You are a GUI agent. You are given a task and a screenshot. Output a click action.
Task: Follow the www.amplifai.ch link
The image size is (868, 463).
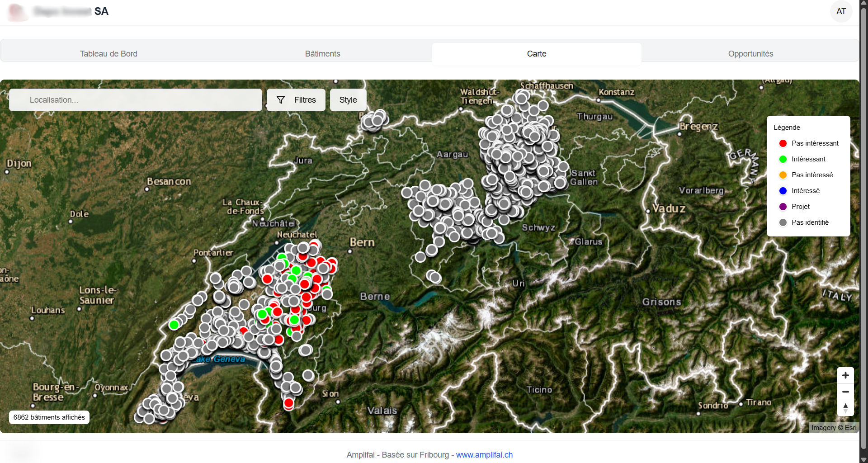484,455
